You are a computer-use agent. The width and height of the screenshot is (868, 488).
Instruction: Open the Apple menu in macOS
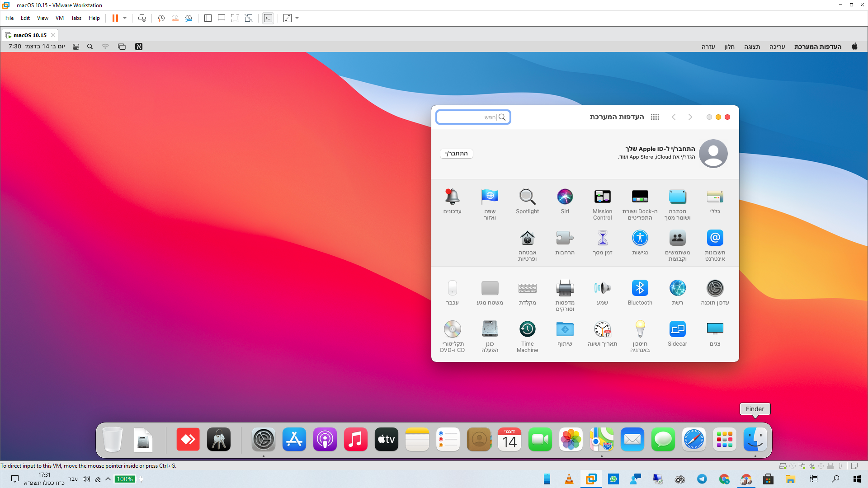[854, 47]
